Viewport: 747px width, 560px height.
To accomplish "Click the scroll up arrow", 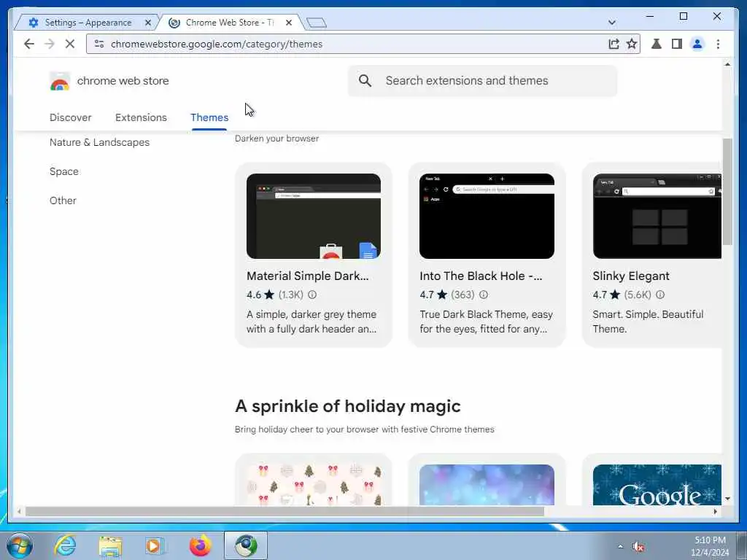I will click(x=727, y=64).
